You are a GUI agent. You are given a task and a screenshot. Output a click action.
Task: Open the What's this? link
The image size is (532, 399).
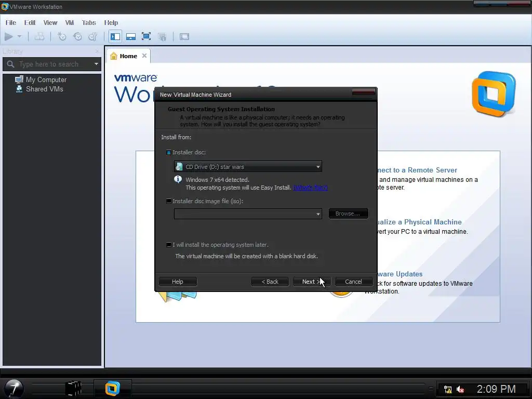point(310,188)
